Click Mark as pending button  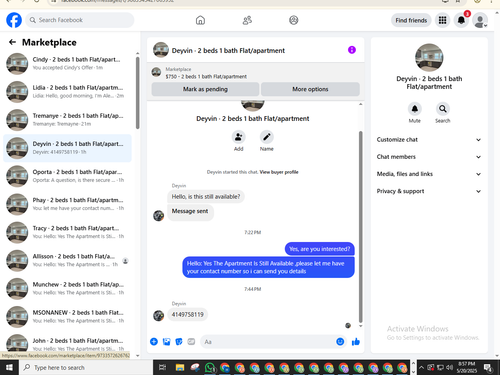click(x=205, y=89)
